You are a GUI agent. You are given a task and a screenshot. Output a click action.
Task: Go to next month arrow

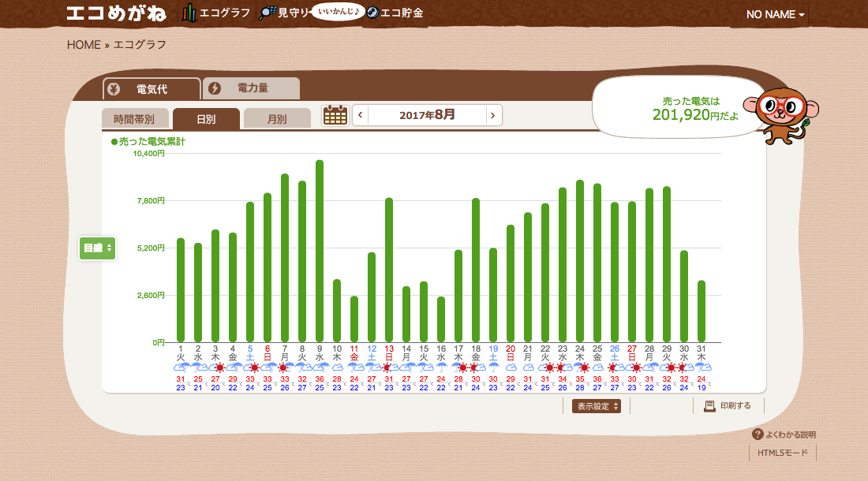pyautogui.click(x=492, y=115)
